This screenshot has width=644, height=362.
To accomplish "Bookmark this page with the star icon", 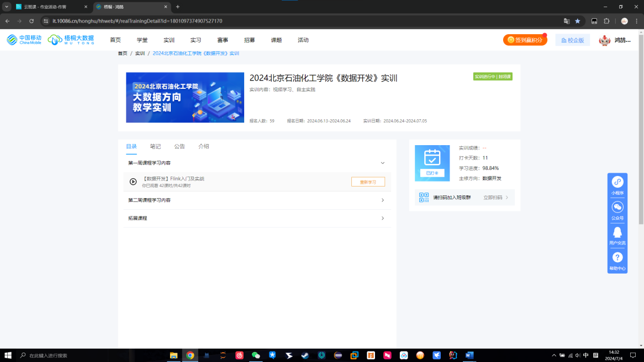I will point(578,21).
